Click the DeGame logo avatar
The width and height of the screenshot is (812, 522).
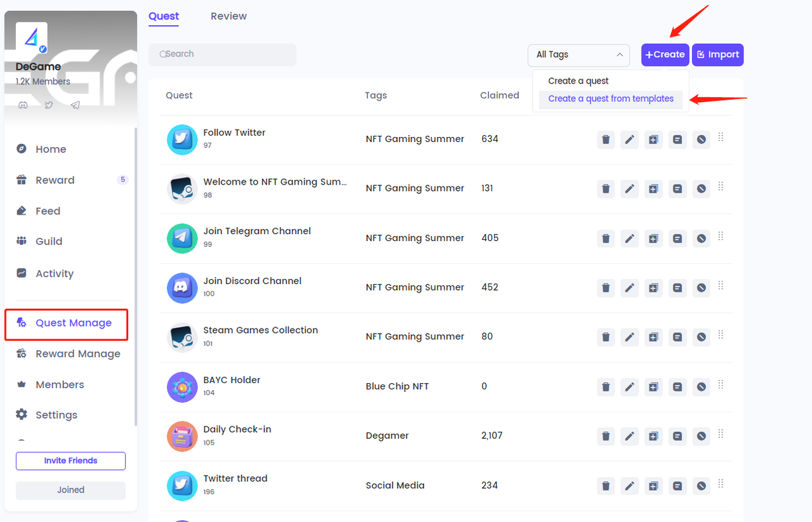click(32, 39)
